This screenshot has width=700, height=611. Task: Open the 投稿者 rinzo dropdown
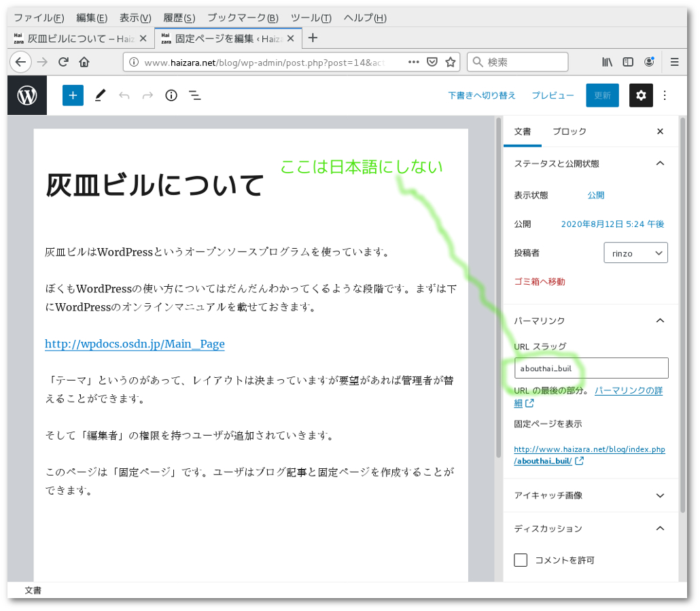pyautogui.click(x=635, y=253)
